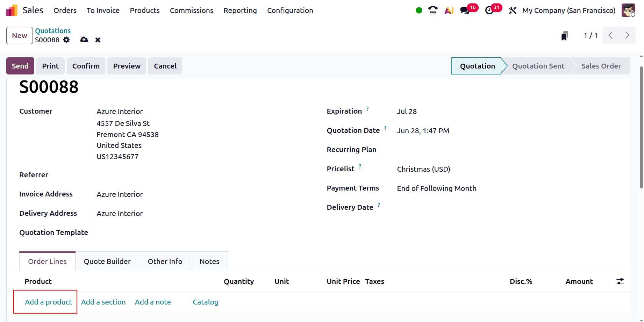
Task: Click the Send button
Action: click(x=20, y=66)
